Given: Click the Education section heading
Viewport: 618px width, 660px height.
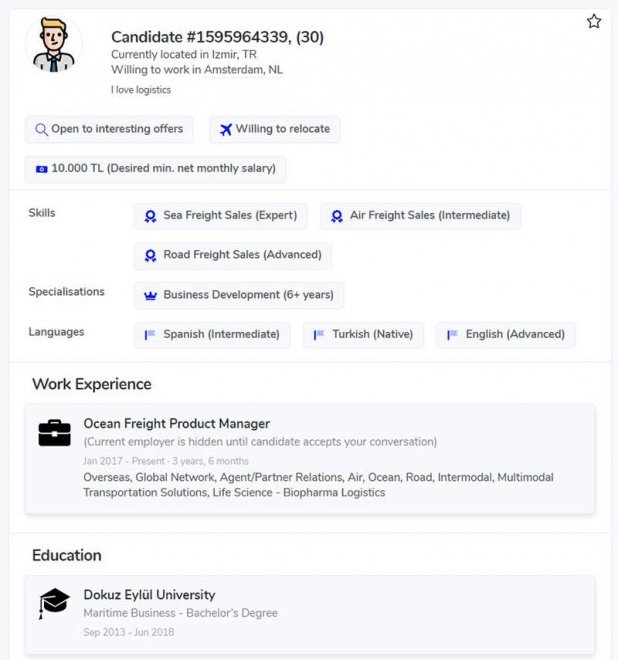Looking at the screenshot, I should click(67, 555).
